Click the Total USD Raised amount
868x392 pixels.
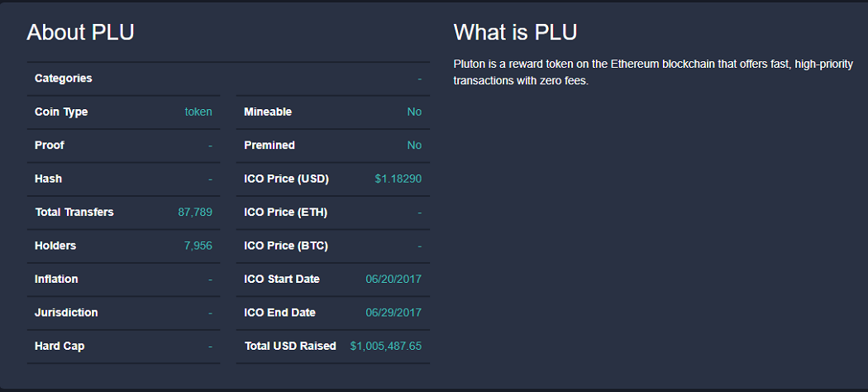pos(386,346)
